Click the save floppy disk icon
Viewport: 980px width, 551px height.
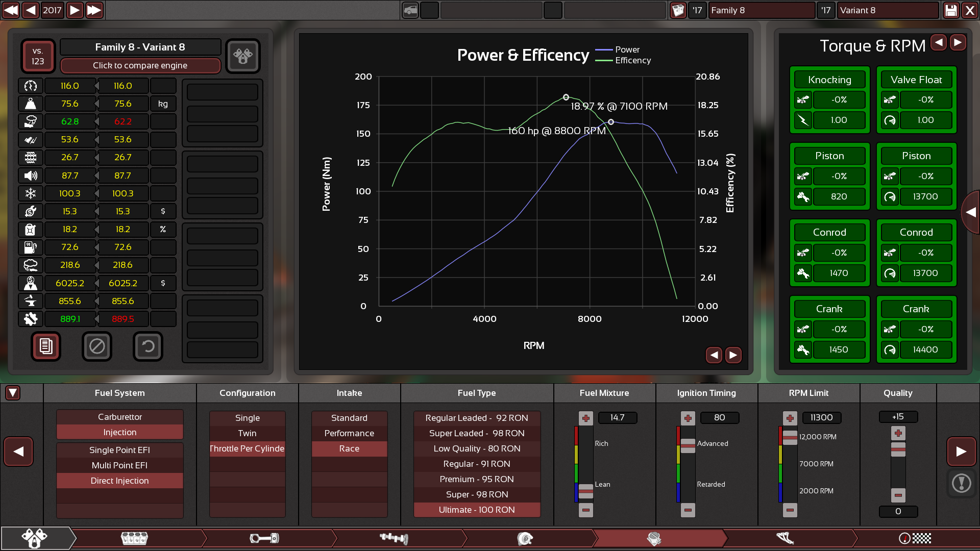coord(951,10)
